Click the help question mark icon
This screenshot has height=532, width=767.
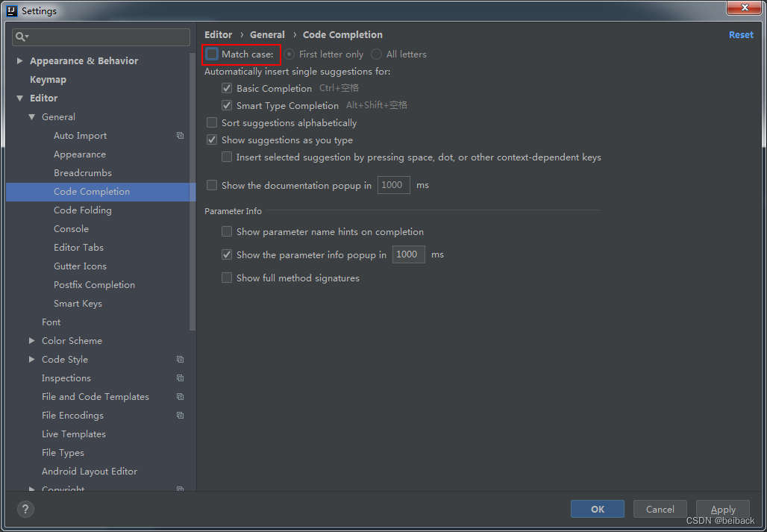click(26, 509)
